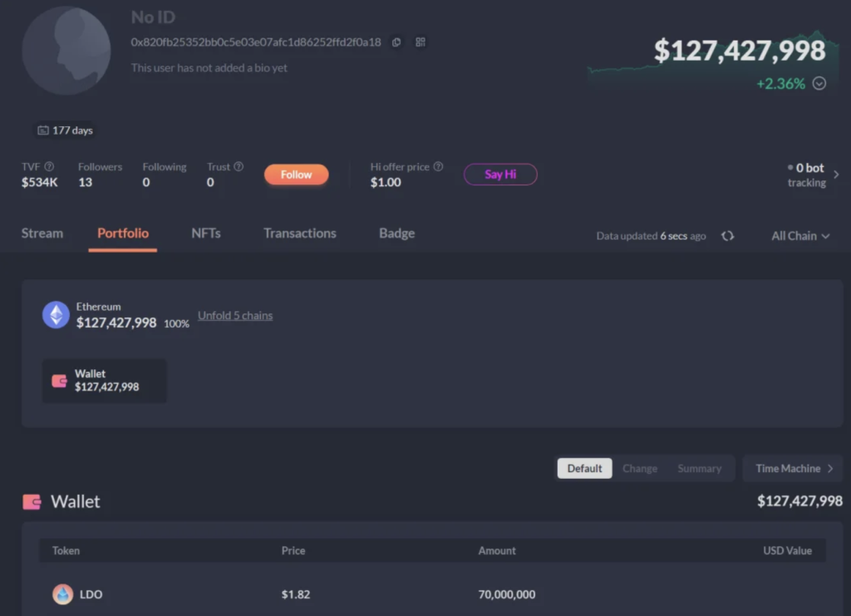Click the Follow button

pos(297,175)
